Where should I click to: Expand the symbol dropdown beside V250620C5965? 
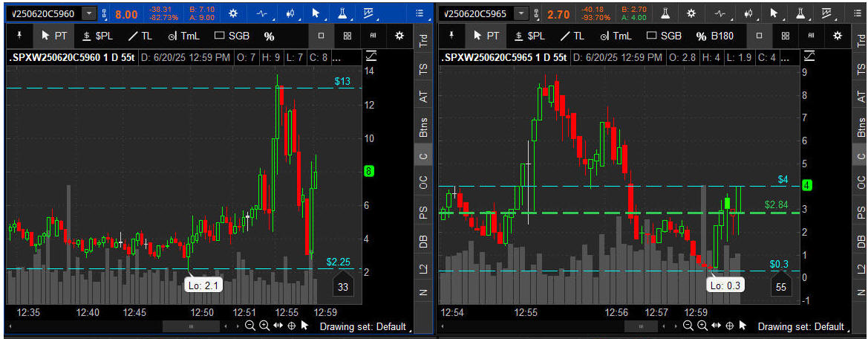pos(522,13)
